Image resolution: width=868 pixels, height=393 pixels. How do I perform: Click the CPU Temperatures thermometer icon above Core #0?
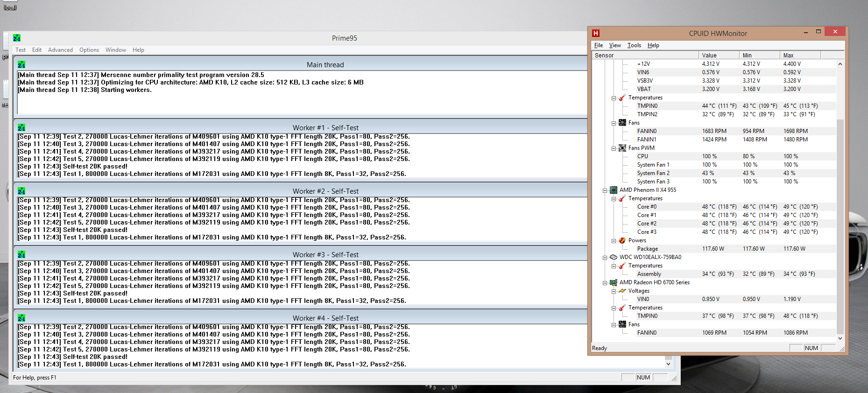(x=622, y=198)
